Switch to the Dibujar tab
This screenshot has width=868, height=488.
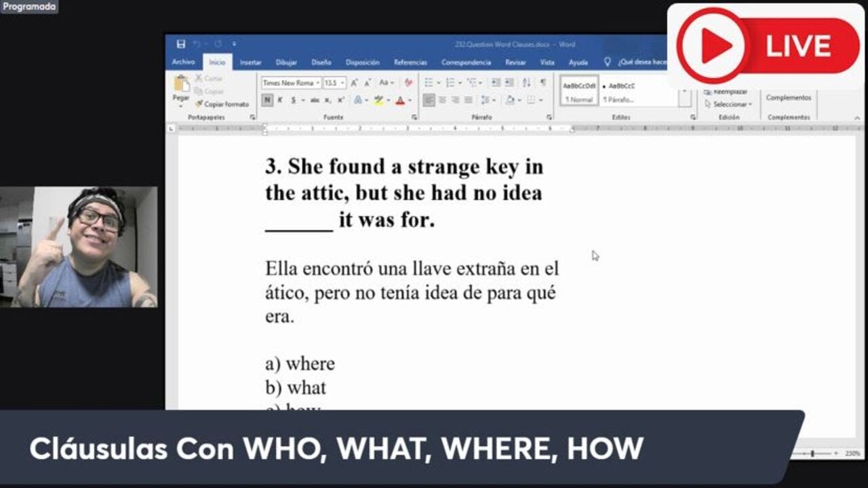click(x=286, y=62)
